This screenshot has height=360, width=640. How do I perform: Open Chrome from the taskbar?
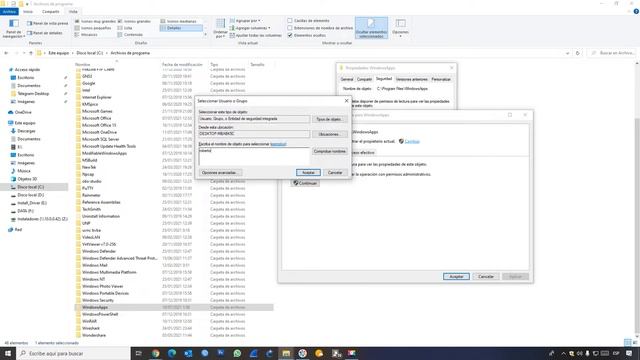coord(156,353)
